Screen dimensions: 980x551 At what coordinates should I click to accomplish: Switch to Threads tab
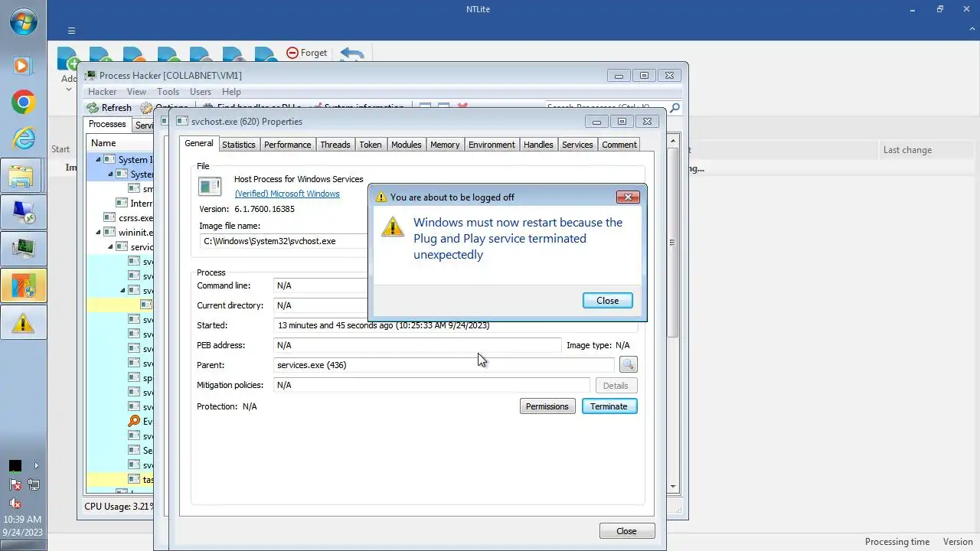click(335, 145)
